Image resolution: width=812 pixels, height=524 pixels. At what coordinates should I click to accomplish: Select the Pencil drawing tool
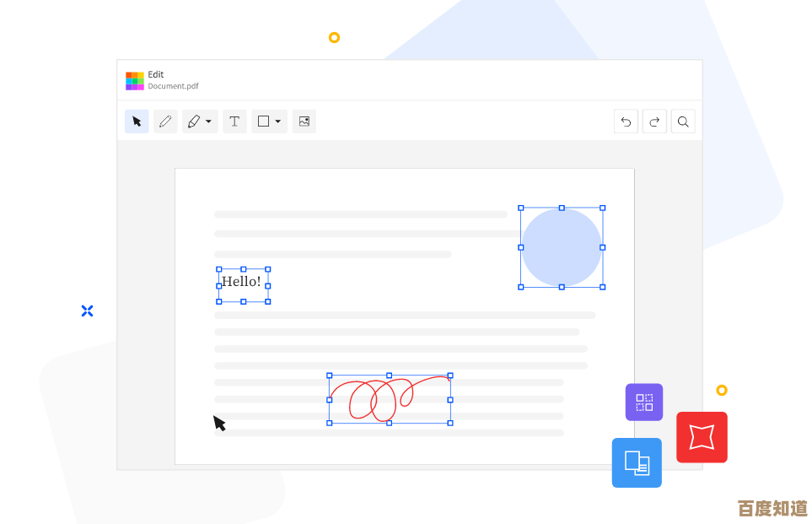click(165, 122)
